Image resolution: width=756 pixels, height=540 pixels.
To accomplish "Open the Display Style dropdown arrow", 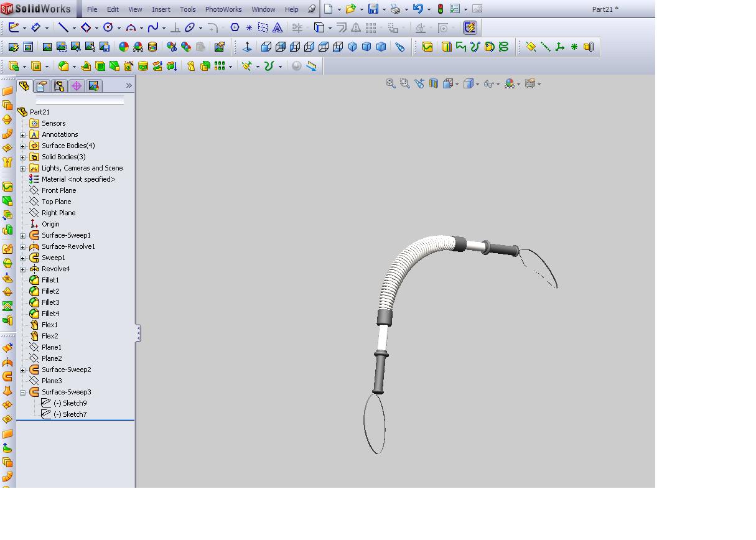I will click(478, 84).
